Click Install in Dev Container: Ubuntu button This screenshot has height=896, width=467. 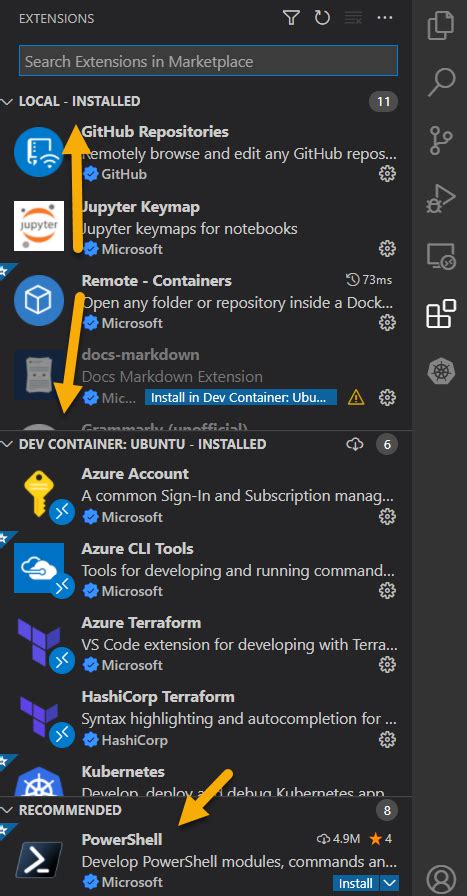click(241, 397)
